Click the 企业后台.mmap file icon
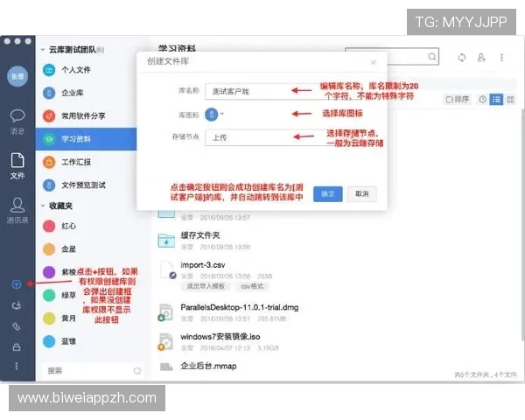 click(166, 367)
